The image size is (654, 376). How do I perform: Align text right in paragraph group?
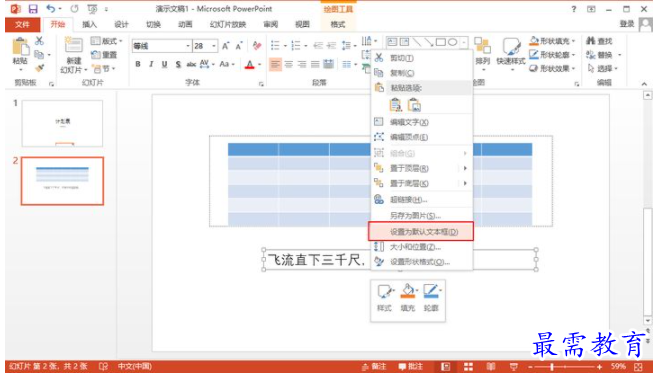(302, 64)
